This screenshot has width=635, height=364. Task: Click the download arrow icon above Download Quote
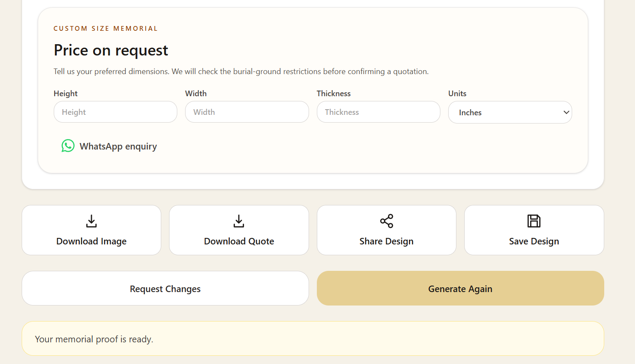coord(239,221)
